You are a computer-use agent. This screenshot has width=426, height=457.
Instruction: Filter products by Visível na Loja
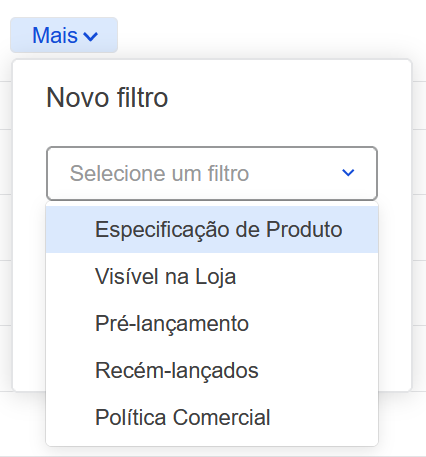[x=212, y=276]
